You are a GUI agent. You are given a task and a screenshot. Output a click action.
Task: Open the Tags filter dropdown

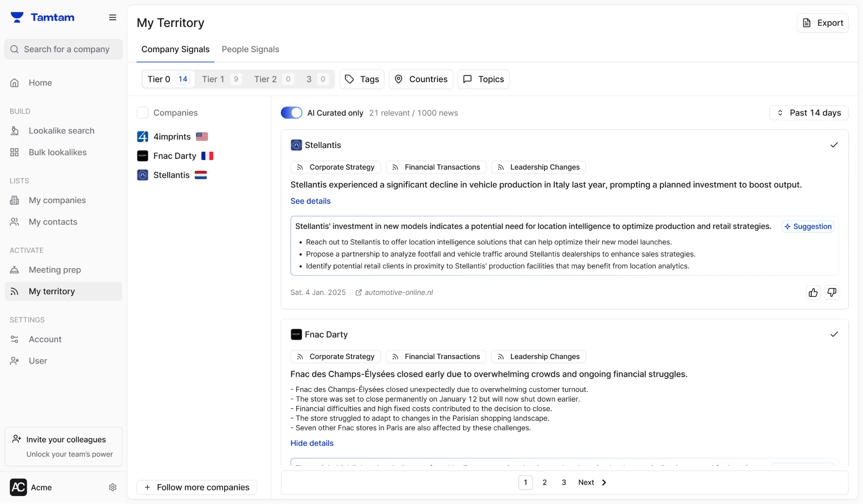coord(362,79)
